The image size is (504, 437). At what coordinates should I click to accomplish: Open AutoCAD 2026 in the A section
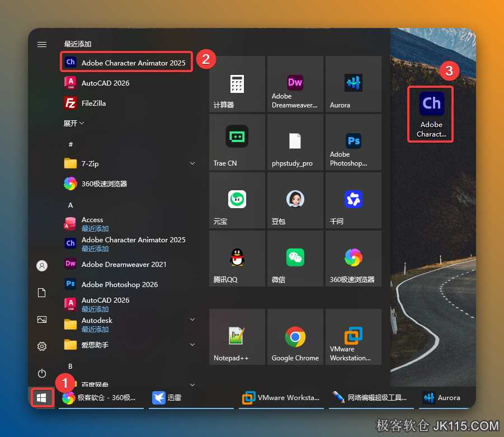[129, 304]
